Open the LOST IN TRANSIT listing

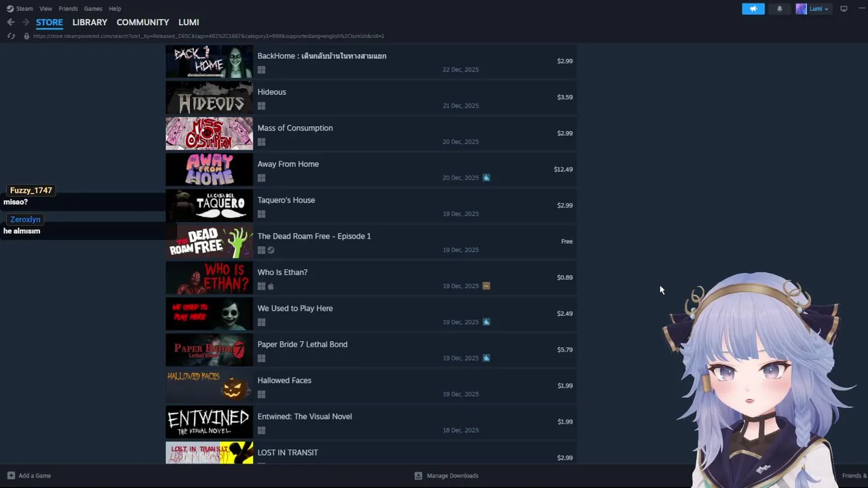click(371, 453)
